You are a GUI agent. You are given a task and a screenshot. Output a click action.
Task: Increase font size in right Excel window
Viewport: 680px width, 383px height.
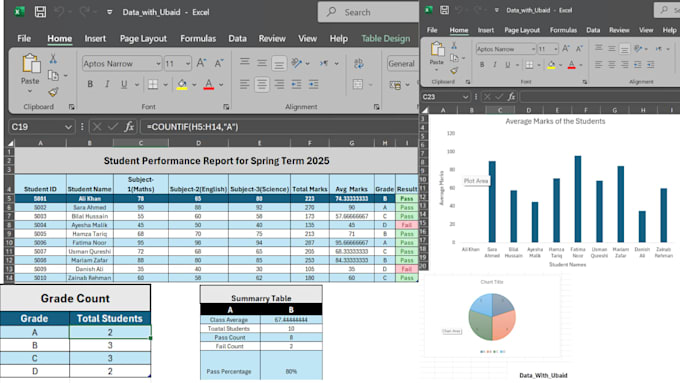(566, 49)
